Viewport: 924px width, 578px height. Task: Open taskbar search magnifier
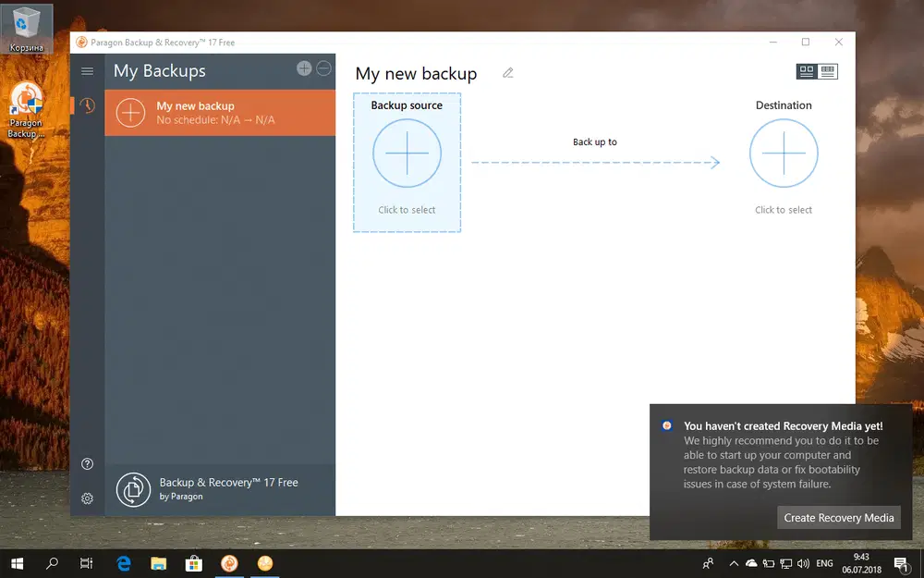(x=52, y=564)
